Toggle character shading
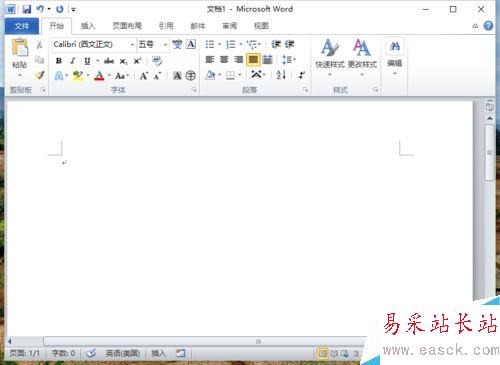 pyautogui.click(x=177, y=76)
